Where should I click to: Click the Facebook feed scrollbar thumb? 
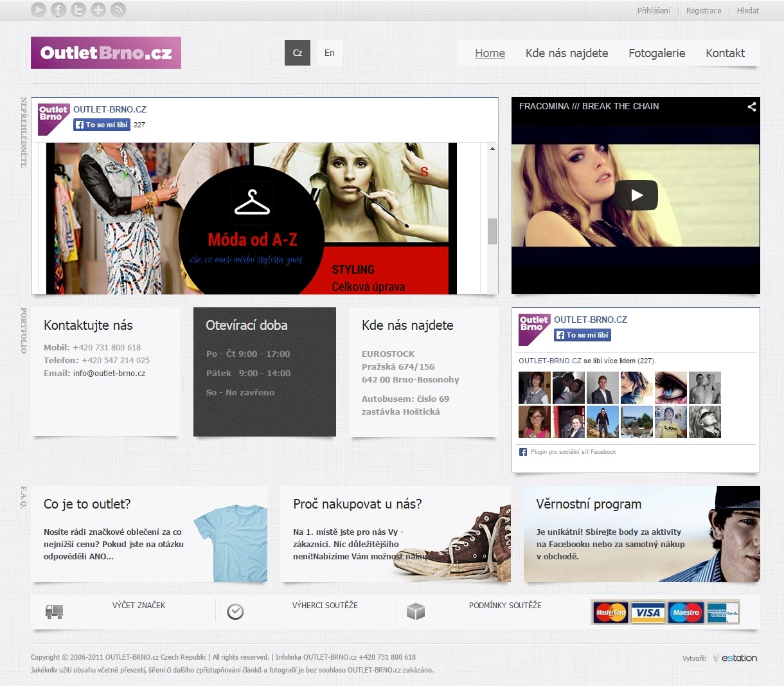[x=492, y=231]
